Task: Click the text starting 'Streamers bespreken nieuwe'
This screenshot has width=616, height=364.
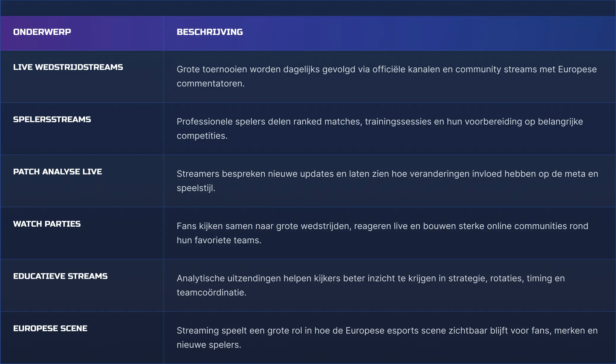Action: [x=387, y=174]
